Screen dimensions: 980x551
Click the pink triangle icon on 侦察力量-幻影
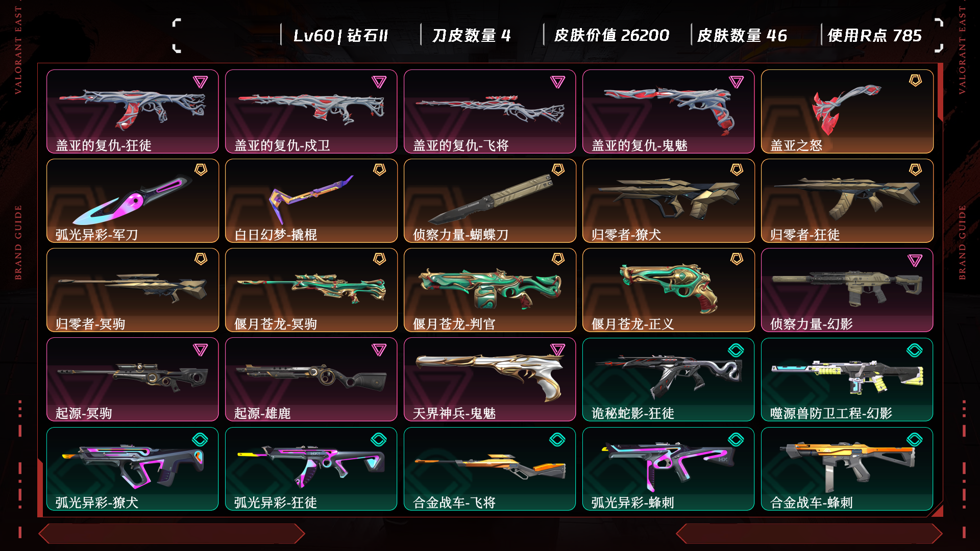(x=915, y=261)
